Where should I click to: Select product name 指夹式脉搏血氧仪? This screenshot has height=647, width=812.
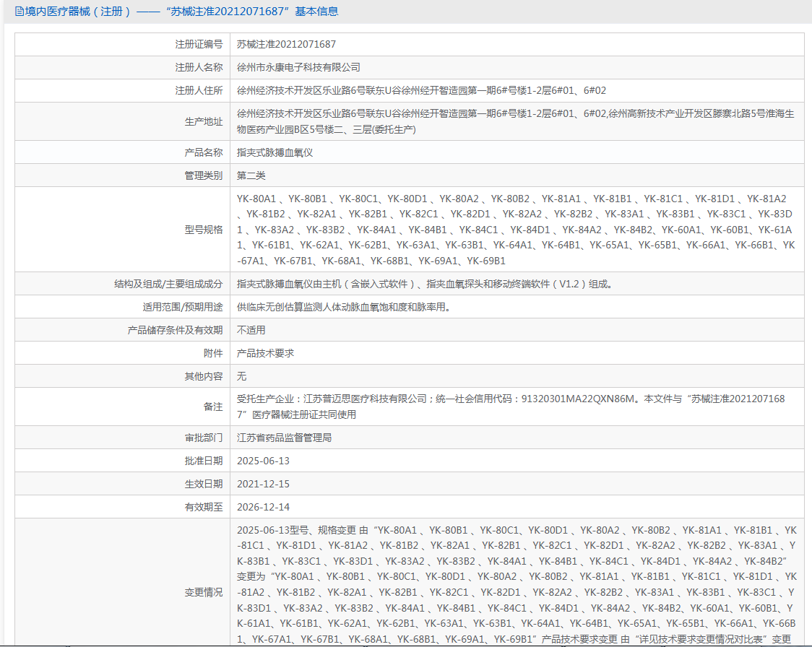pyautogui.click(x=275, y=152)
